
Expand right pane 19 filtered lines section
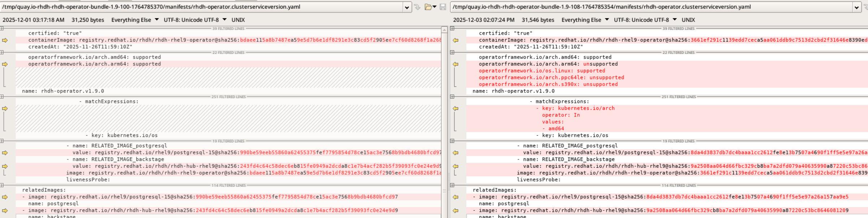click(x=452, y=141)
